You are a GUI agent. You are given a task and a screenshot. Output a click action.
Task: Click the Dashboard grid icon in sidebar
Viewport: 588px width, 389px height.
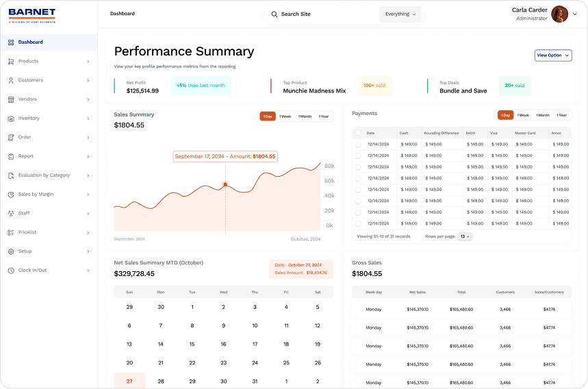pyautogui.click(x=11, y=42)
